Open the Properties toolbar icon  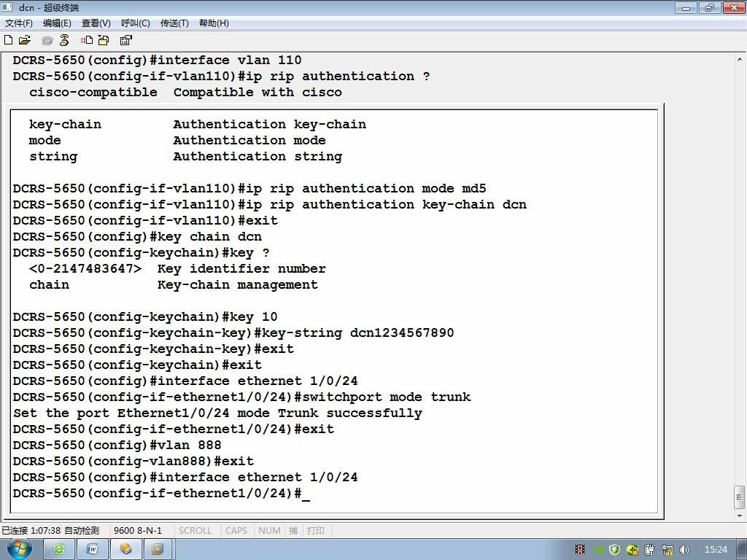pos(125,40)
